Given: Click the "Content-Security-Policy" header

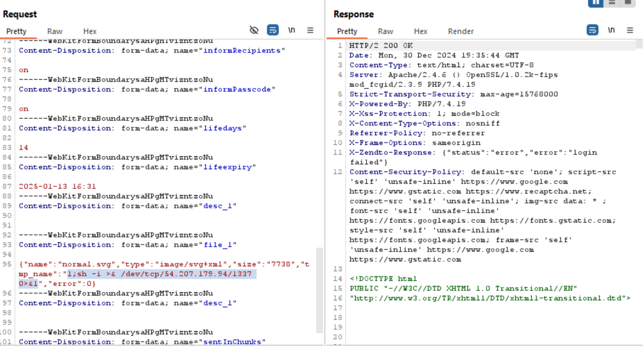Looking at the screenshot, I should click(x=405, y=172).
